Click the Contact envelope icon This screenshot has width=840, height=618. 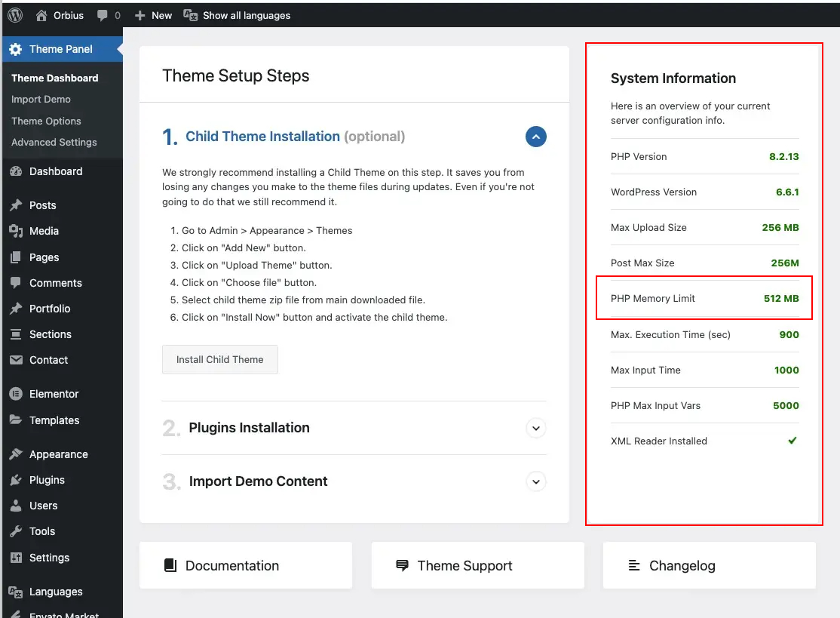(16, 360)
